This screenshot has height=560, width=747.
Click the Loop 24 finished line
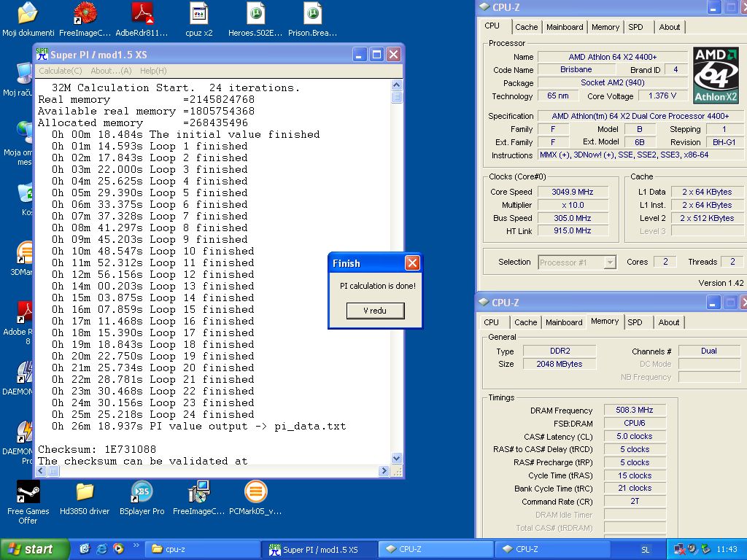(x=153, y=414)
